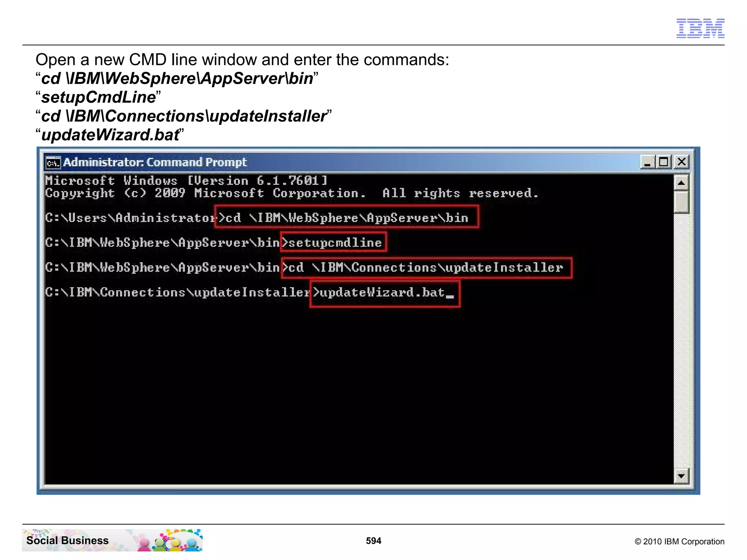The height and width of the screenshot is (560, 747).
Task: Click the 'cd \IBM\WebSphere\AppServer\bin' command text
Action: click(x=347, y=218)
